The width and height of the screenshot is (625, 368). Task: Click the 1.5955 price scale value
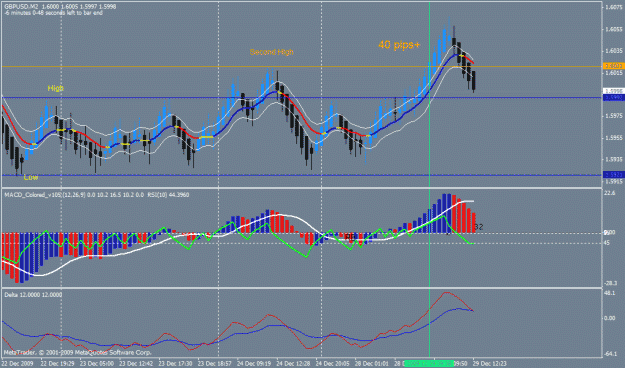614,138
